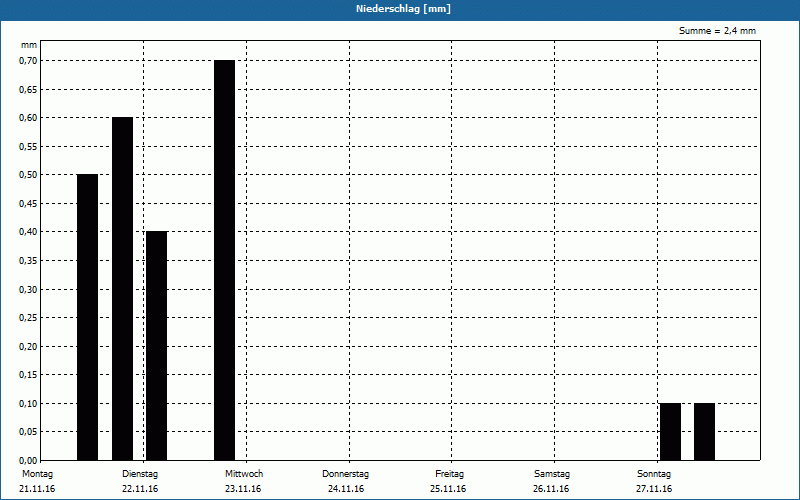Click the 'Mittwoch' day label

pos(244,474)
